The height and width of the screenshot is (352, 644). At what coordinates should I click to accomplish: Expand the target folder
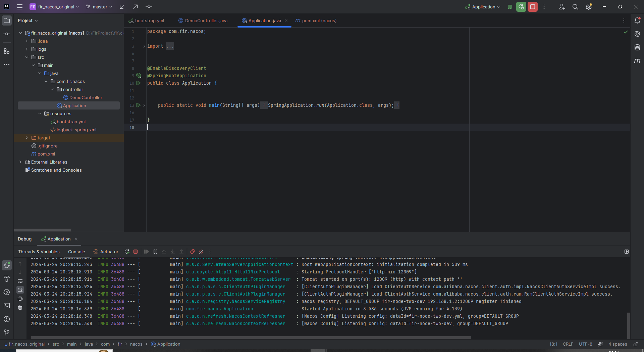pos(27,138)
